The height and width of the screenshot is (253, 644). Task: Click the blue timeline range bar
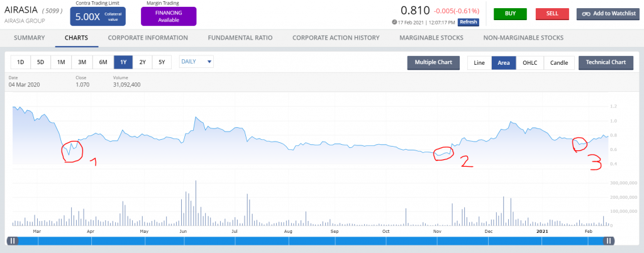[311, 241]
